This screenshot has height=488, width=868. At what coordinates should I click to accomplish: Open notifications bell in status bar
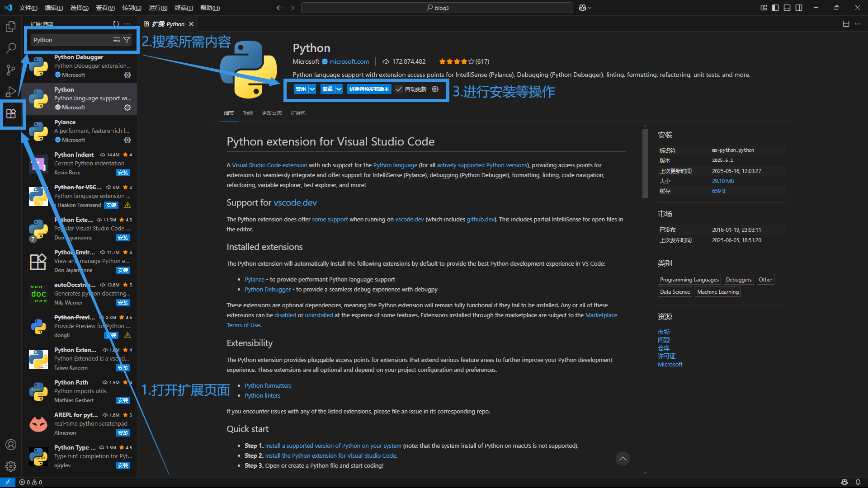(858, 482)
